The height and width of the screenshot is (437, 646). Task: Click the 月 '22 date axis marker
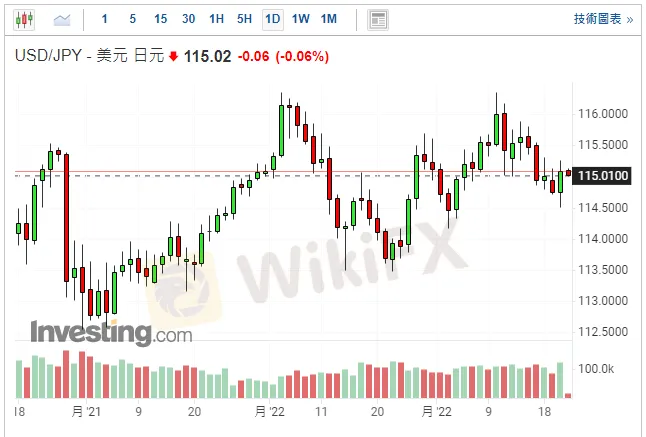[x=272, y=411]
